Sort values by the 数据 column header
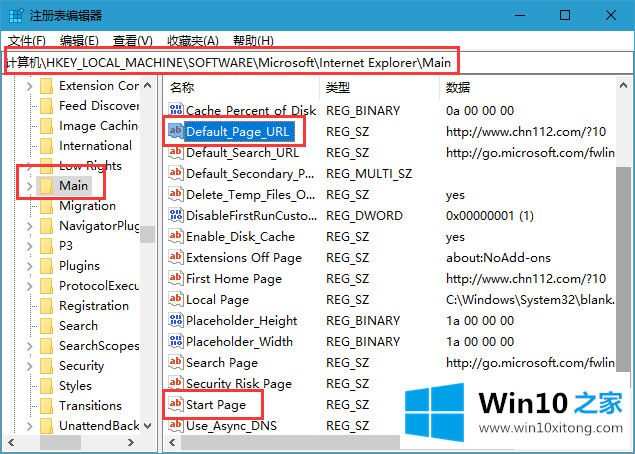The image size is (635, 454). pos(528,87)
